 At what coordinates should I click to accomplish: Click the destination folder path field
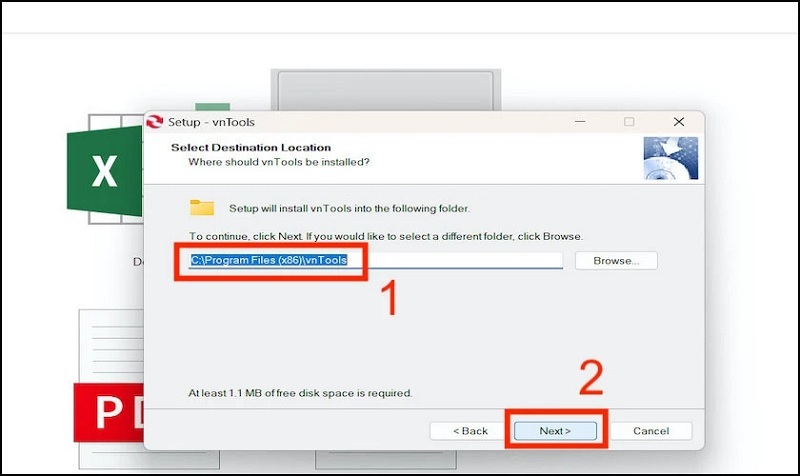[x=375, y=260]
